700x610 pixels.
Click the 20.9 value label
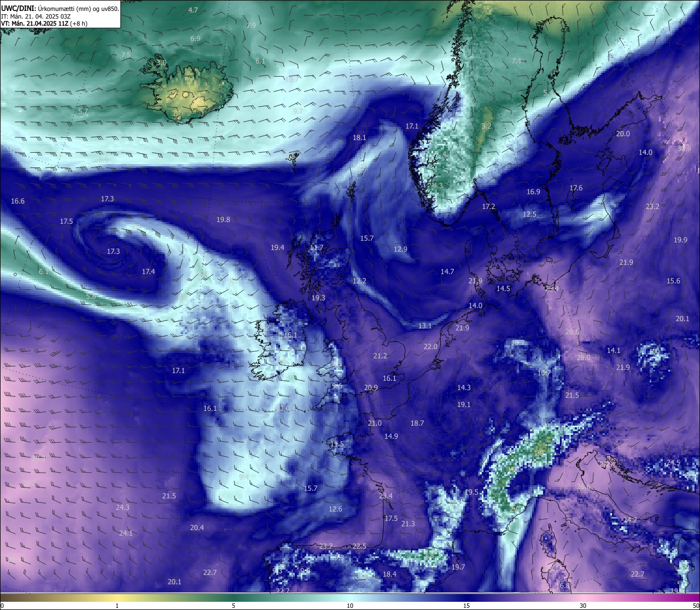tap(371, 388)
